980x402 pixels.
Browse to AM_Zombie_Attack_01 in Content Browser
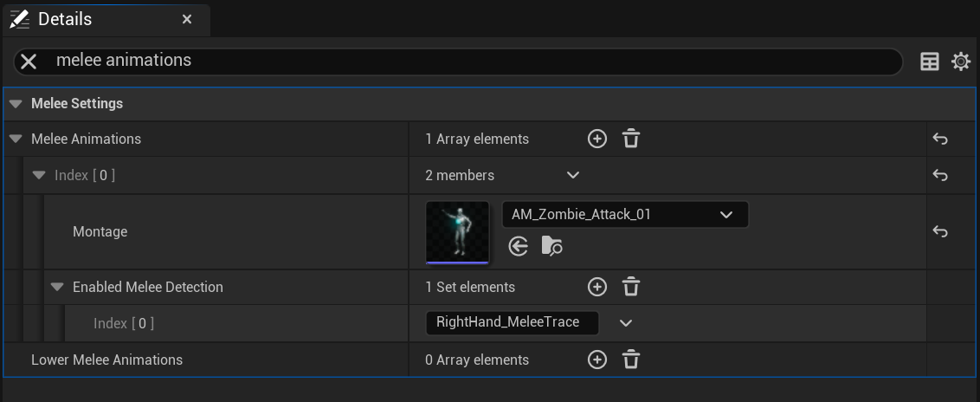[551, 247]
